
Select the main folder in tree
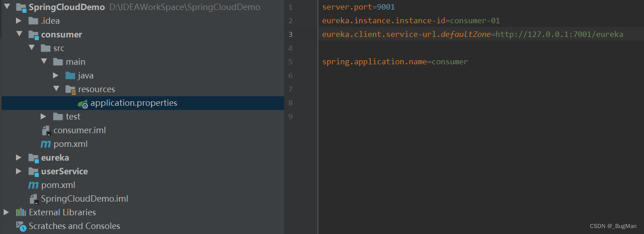75,62
